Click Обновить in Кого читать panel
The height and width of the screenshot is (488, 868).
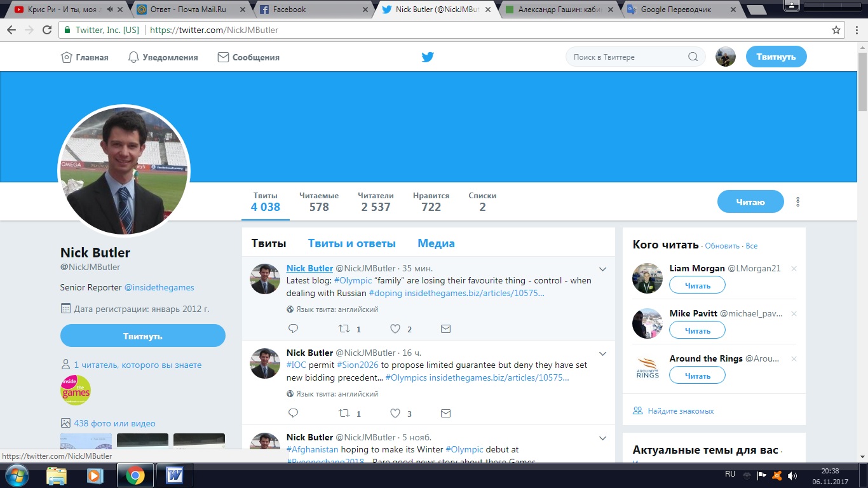coord(722,246)
